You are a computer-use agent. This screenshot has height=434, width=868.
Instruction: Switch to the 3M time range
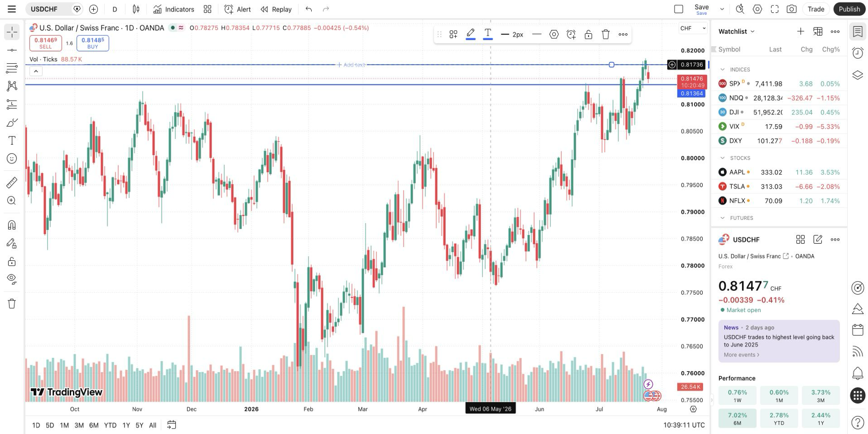[79, 425]
